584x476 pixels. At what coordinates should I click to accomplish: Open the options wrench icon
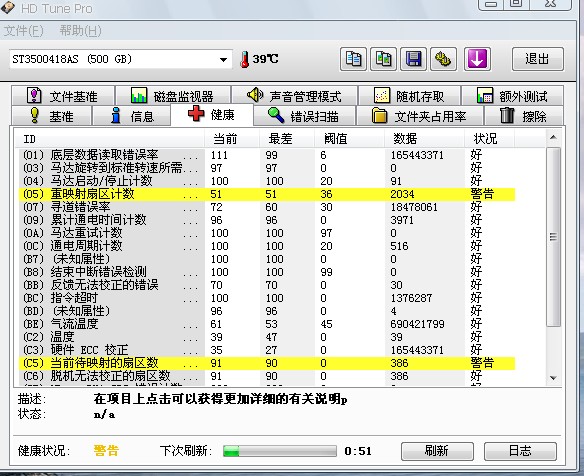pos(443,59)
